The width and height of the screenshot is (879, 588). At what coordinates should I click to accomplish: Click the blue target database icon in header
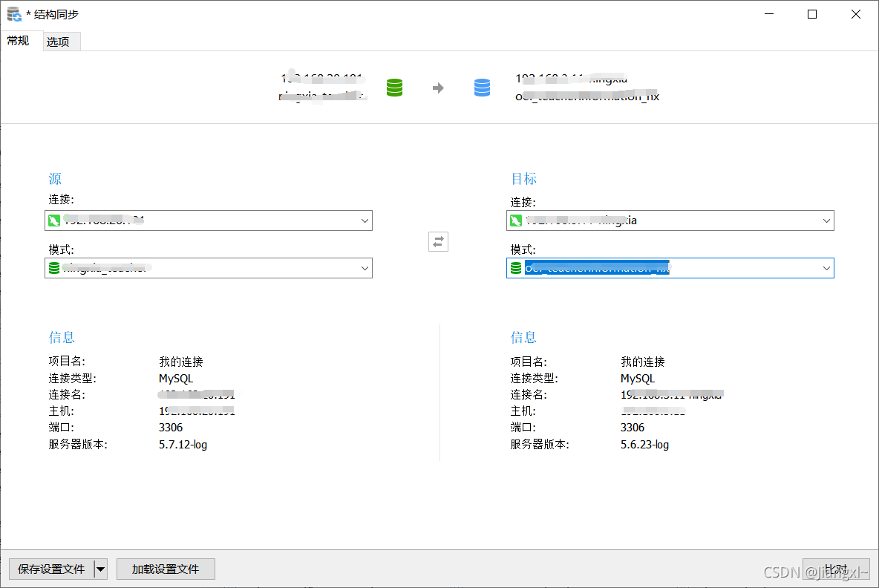482,88
